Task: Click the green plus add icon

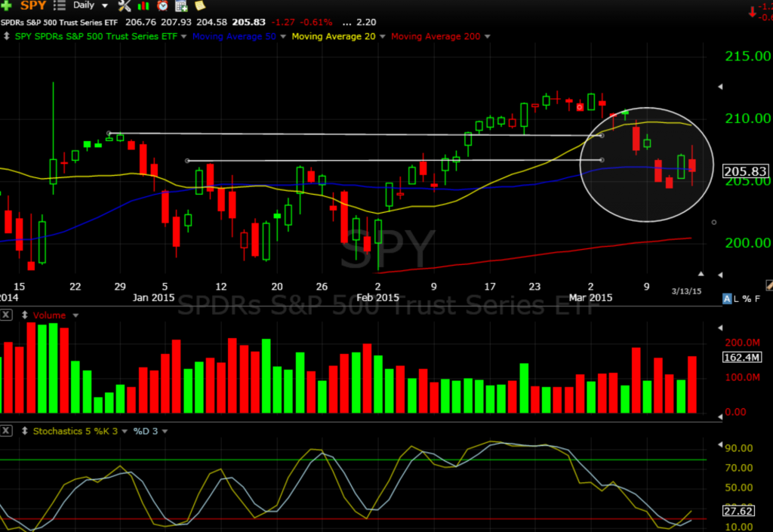Action: (6, 5)
